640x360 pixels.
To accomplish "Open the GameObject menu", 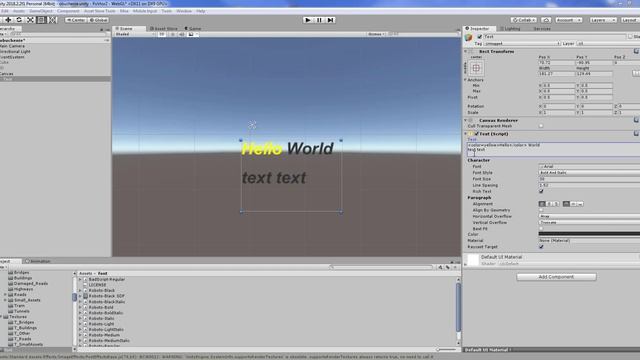I will (x=40, y=11).
